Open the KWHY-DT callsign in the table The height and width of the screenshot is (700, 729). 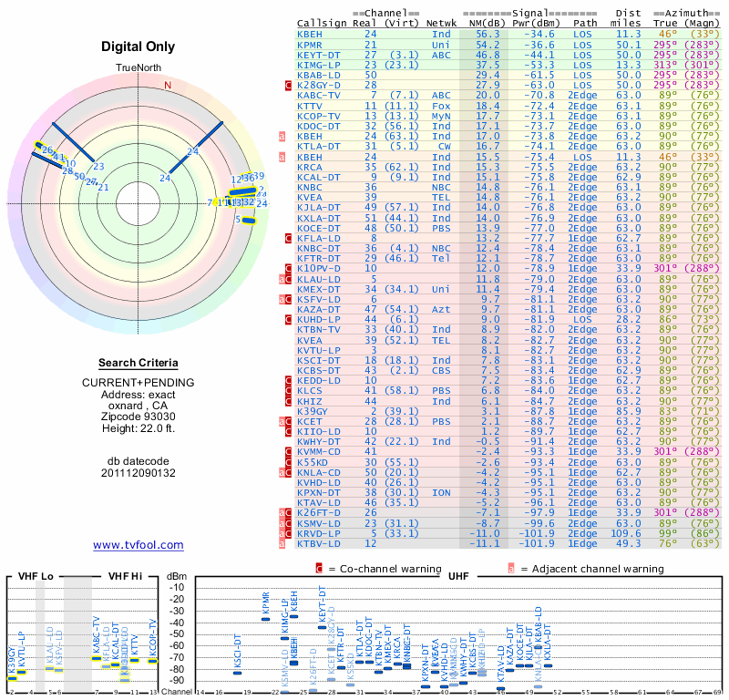click(319, 441)
